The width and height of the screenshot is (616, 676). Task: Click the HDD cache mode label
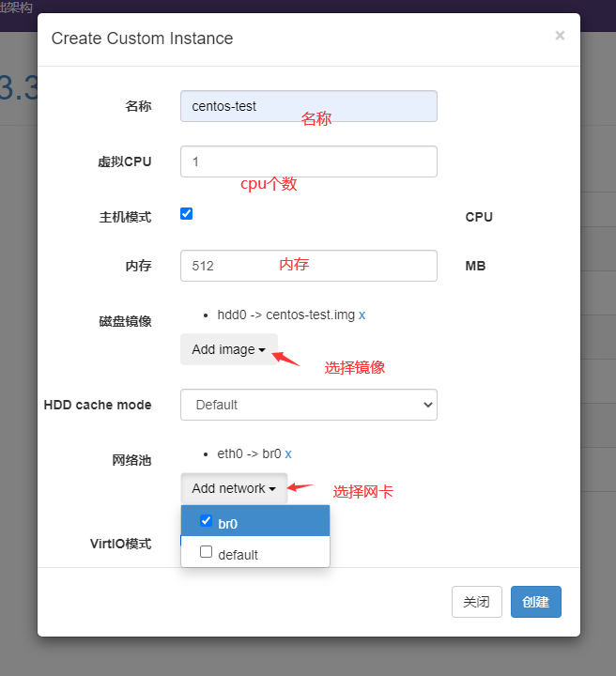(98, 405)
